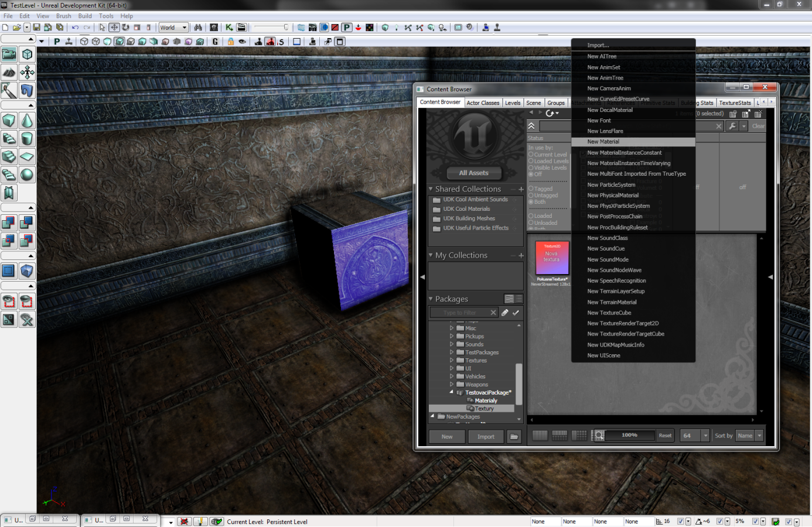Open Matinee clapperboard icon

coord(241,28)
